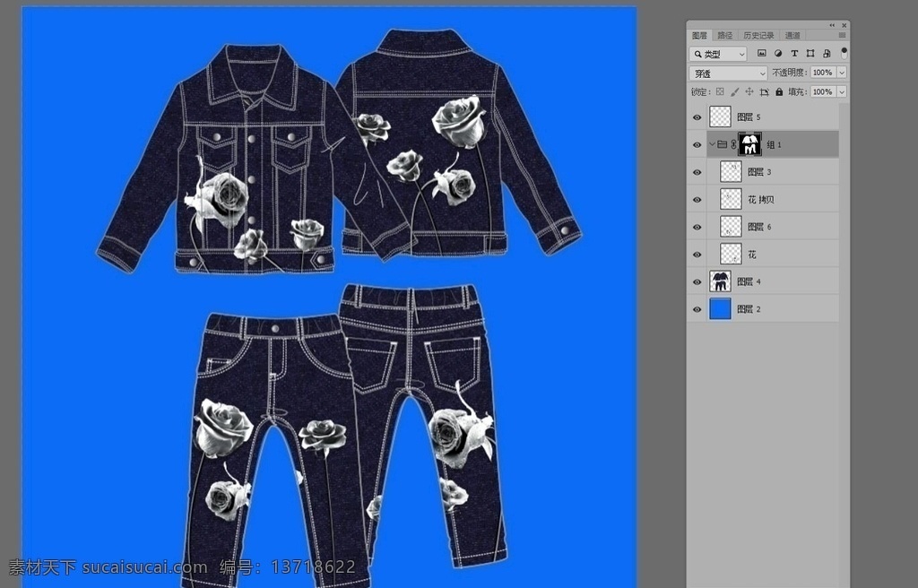This screenshot has width=918, height=588.
Task: Click the shape layer filter icon
Action: (x=810, y=53)
